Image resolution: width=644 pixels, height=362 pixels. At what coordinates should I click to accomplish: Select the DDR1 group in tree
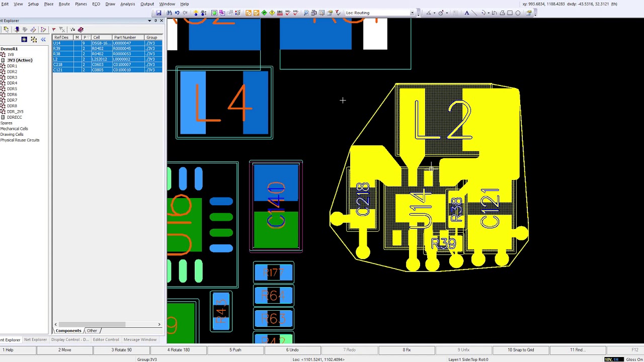(12, 66)
